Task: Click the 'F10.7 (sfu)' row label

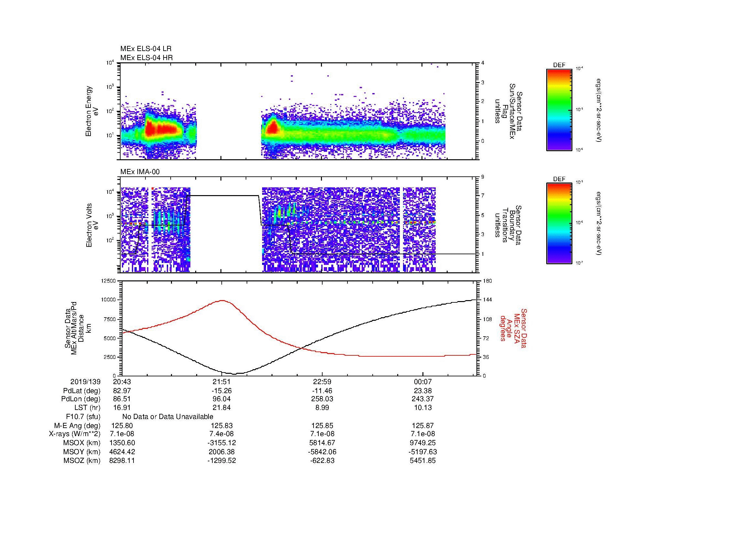Action: [83, 416]
